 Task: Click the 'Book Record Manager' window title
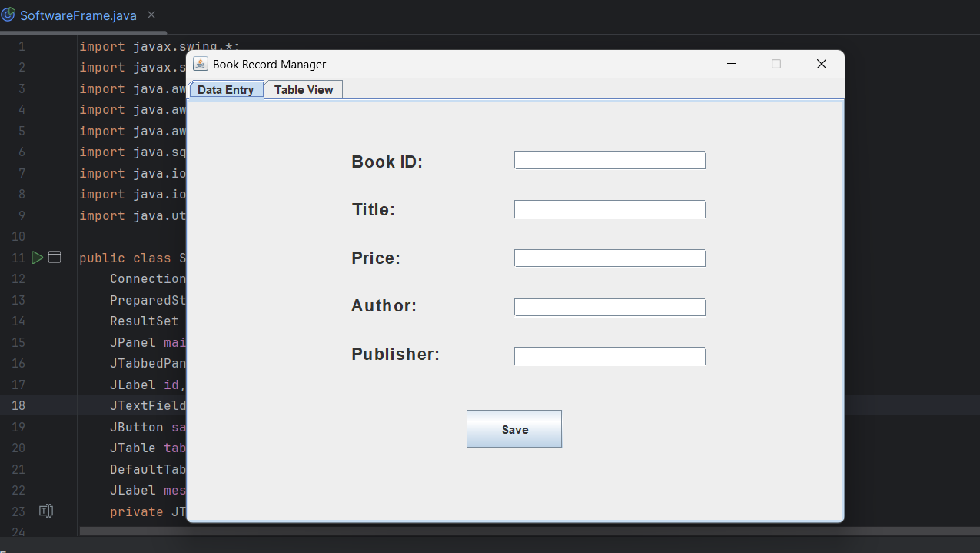tap(270, 65)
